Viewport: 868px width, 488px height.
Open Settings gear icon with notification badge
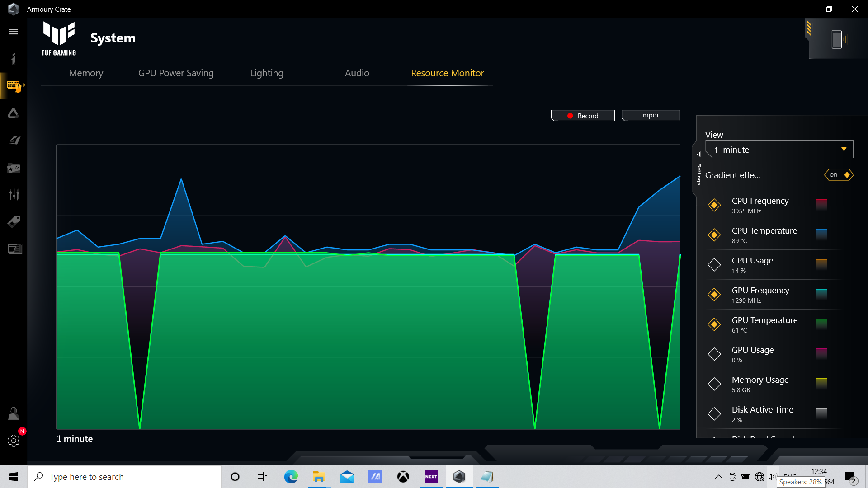pyautogui.click(x=14, y=441)
